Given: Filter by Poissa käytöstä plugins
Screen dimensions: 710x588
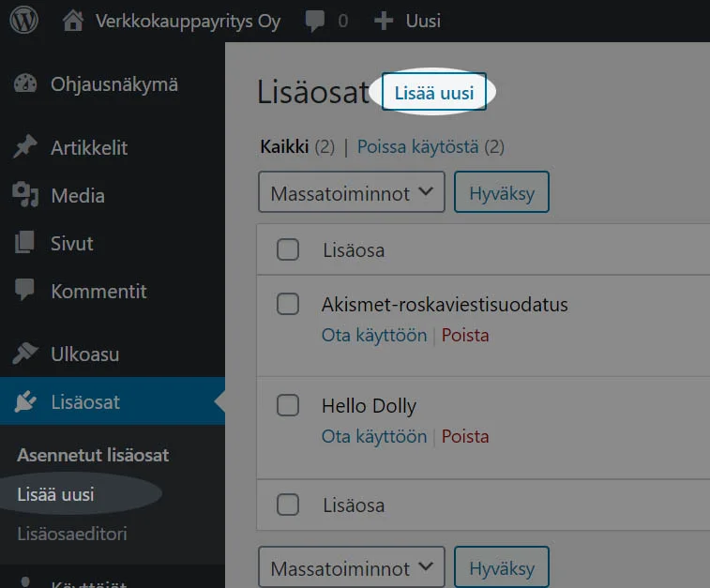Looking at the screenshot, I should pos(418,146).
